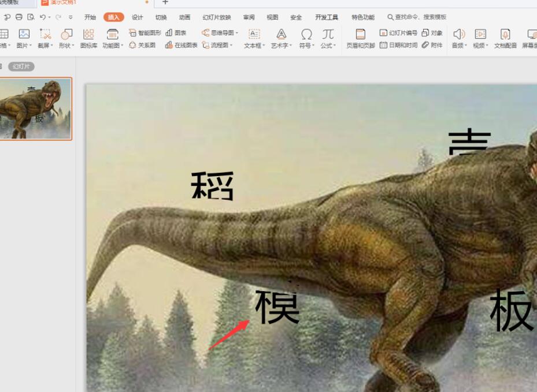
Task: Insert an 对象 object
Action: point(432,33)
